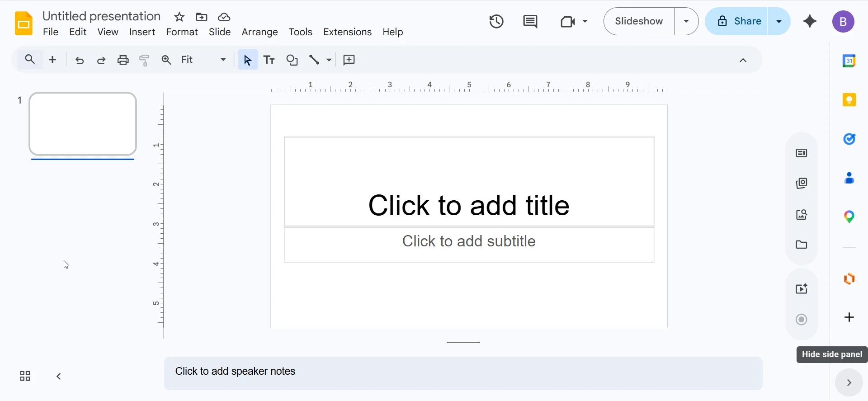Toggle grid view of slides
The image size is (868, 401).
click(25, 376)
